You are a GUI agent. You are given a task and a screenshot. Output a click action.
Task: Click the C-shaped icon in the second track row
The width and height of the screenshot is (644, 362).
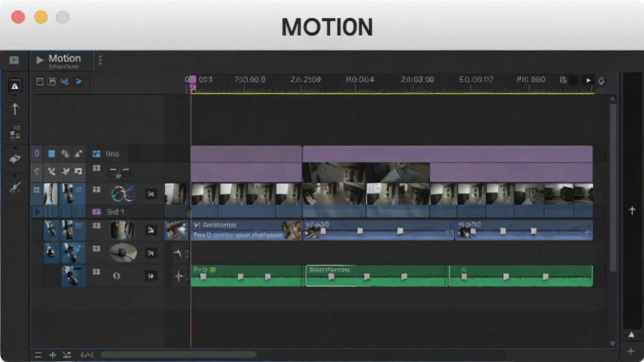coord(37,172)
